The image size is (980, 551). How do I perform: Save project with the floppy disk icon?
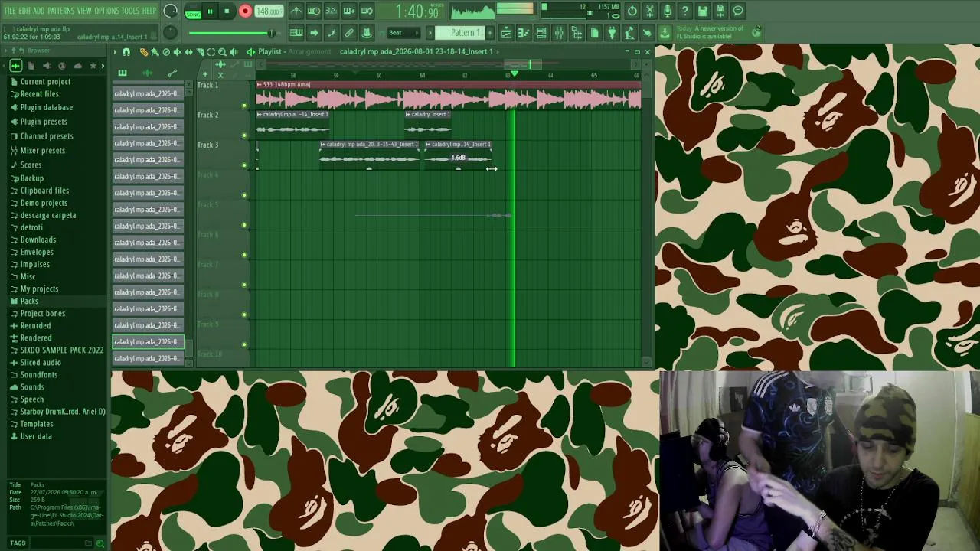coord(703,11)
